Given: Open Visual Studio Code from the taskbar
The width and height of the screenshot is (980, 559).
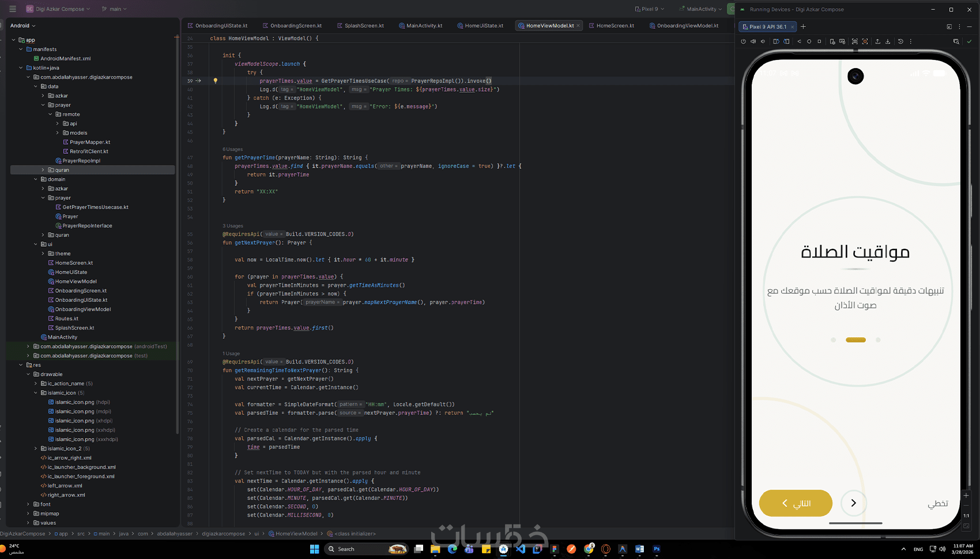Looking at the screenshot, I should pos(521,549).
